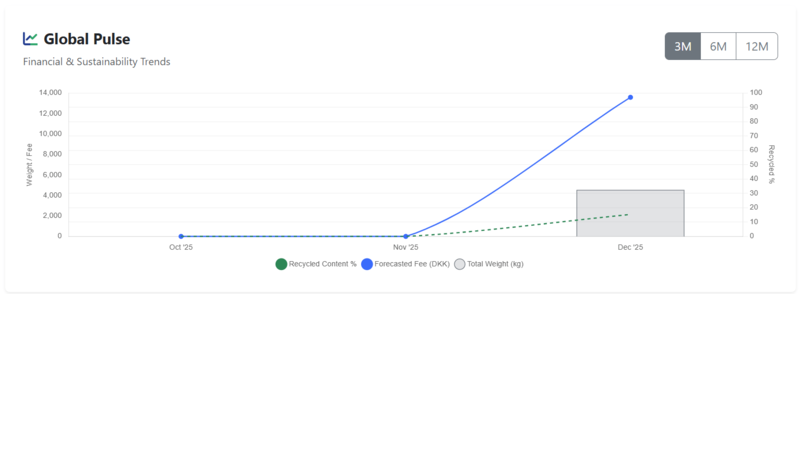Click the Dec '25 forecasted fee data point
This screenshot has width=800, height=450.
pyautogui.click(x=630, y=97)
